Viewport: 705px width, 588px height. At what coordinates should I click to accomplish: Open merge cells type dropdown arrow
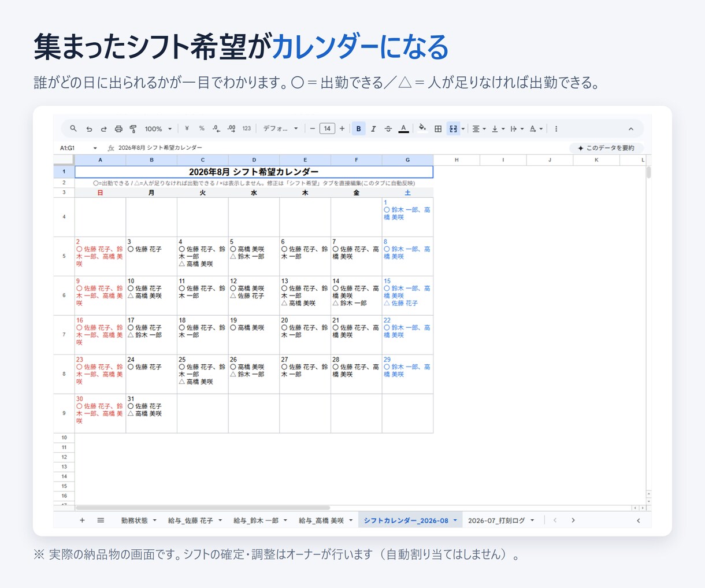click(x=463, y=129)
